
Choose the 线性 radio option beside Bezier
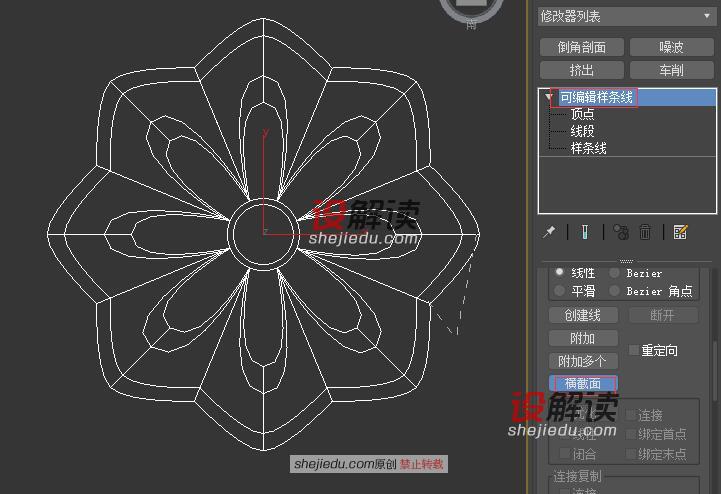click(x=559, y=272)
